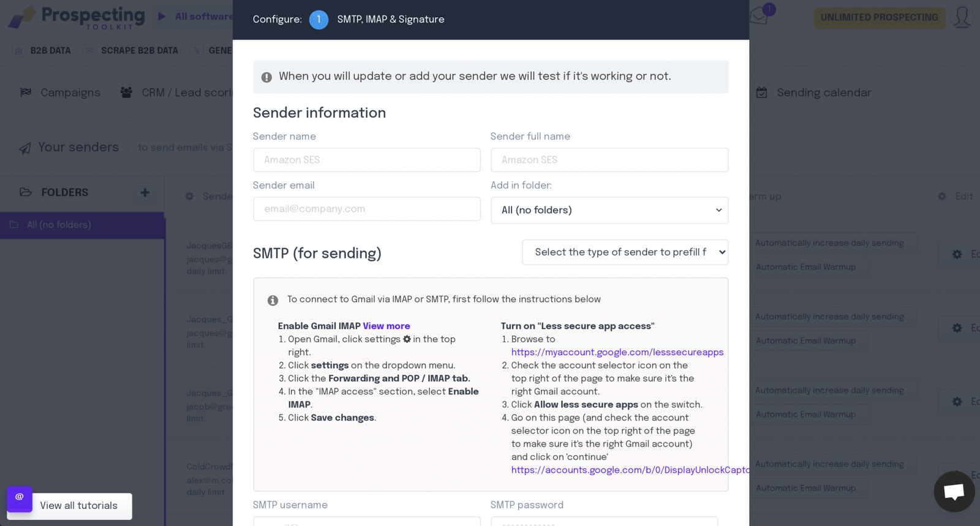Screen dimensions: 980x526
Task: Click the View more link
Action: click(386, 326)
